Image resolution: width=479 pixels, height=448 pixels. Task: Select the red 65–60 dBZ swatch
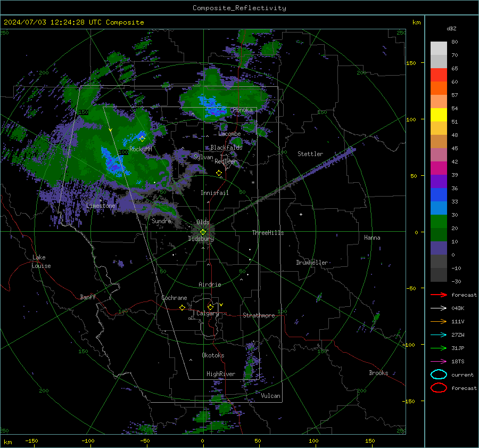[x=439, y=75]
